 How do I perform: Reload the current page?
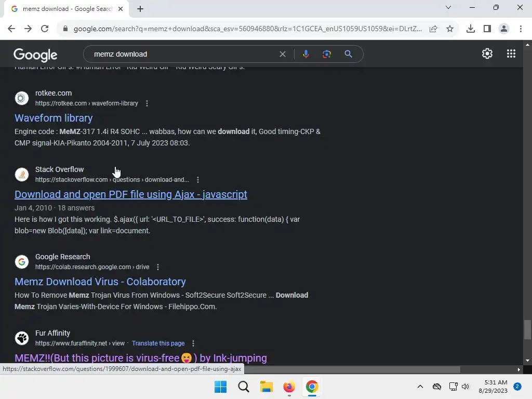pos(45,29)
